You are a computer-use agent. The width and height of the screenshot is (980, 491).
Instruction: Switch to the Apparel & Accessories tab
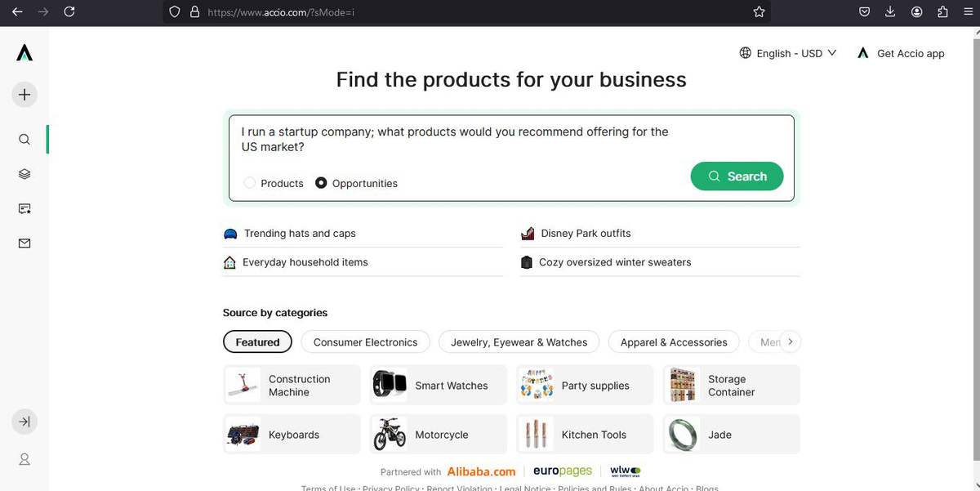(673, 342)
